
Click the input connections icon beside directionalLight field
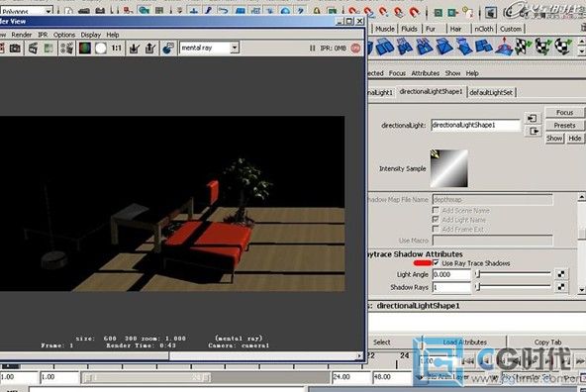[x=532, y=119]
